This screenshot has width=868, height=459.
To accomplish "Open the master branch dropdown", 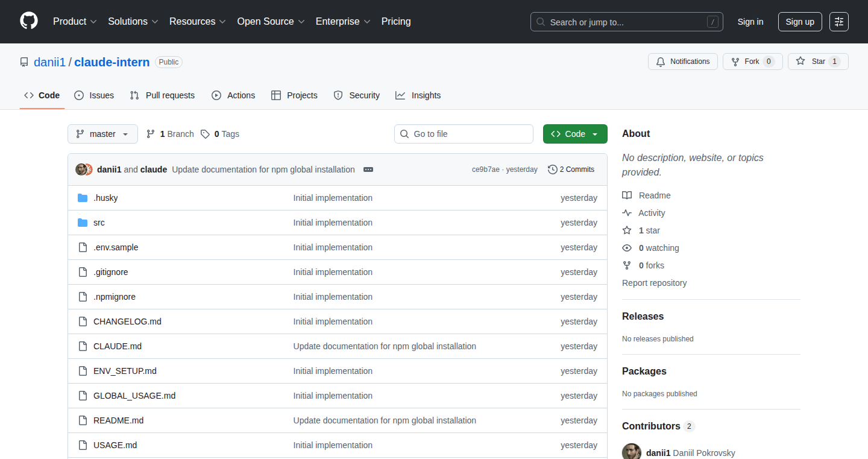I will 102,134.
